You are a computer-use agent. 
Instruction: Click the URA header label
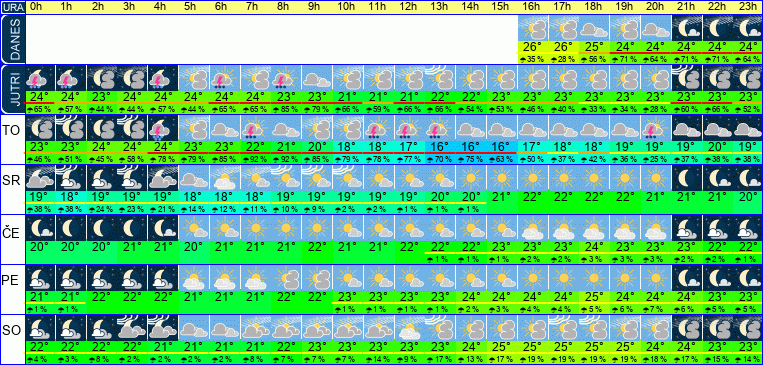click(x=13, y=7)
